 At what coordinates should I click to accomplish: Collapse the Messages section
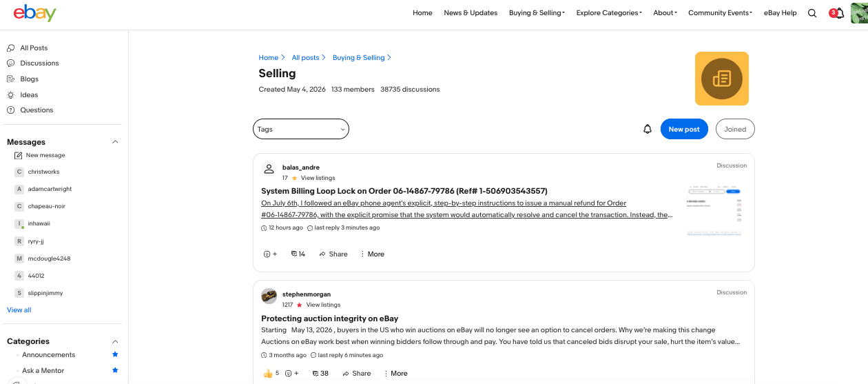tap(115, 142)
